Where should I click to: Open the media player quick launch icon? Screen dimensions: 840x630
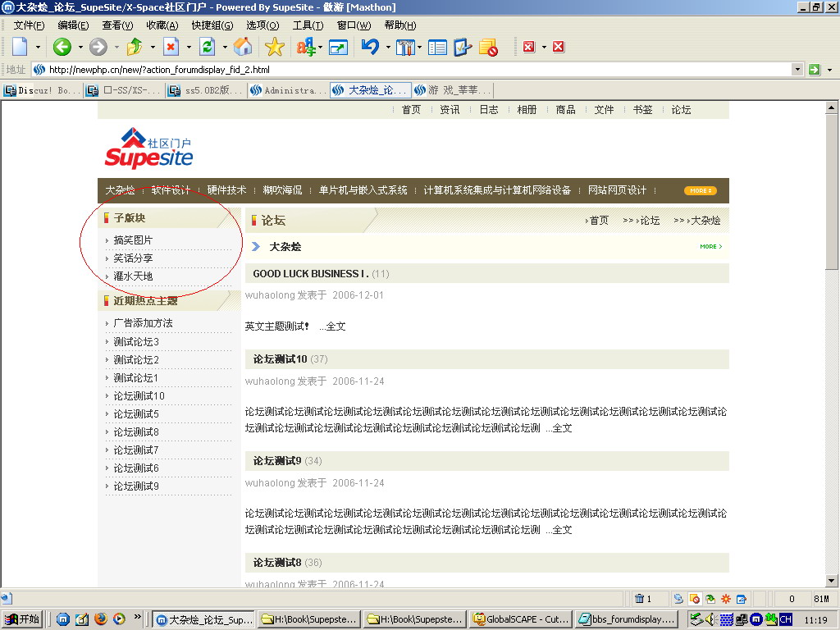(x=119, y=619)
